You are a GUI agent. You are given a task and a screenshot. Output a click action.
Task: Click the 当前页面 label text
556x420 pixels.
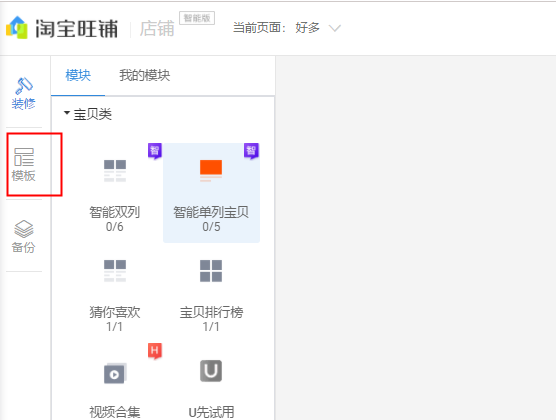click(259, 27)
